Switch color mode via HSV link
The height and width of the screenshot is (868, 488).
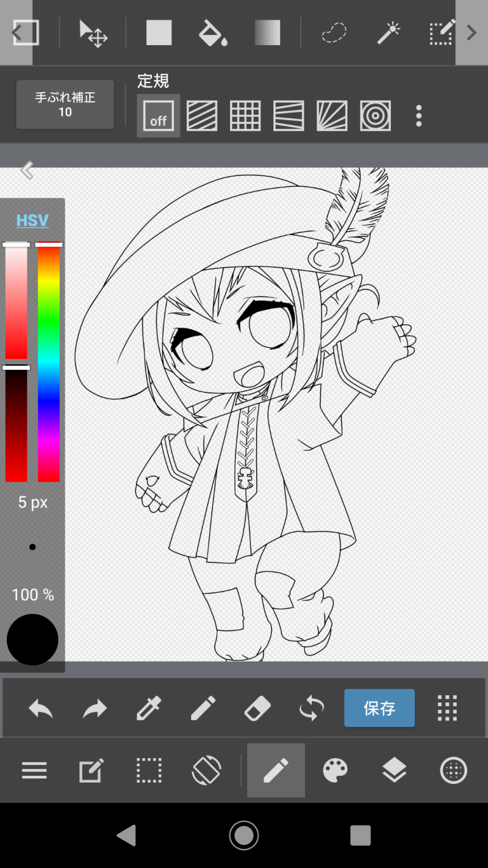32,220
